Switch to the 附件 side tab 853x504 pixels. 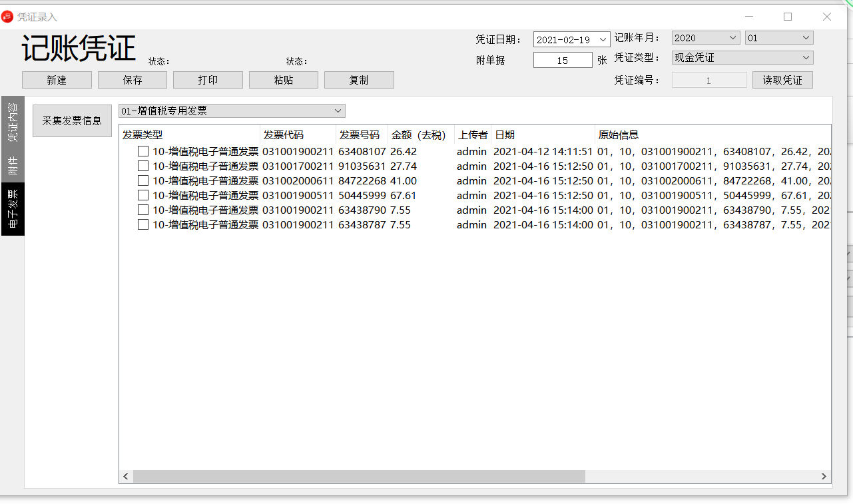pyautogui.click(x=13, y=165)
